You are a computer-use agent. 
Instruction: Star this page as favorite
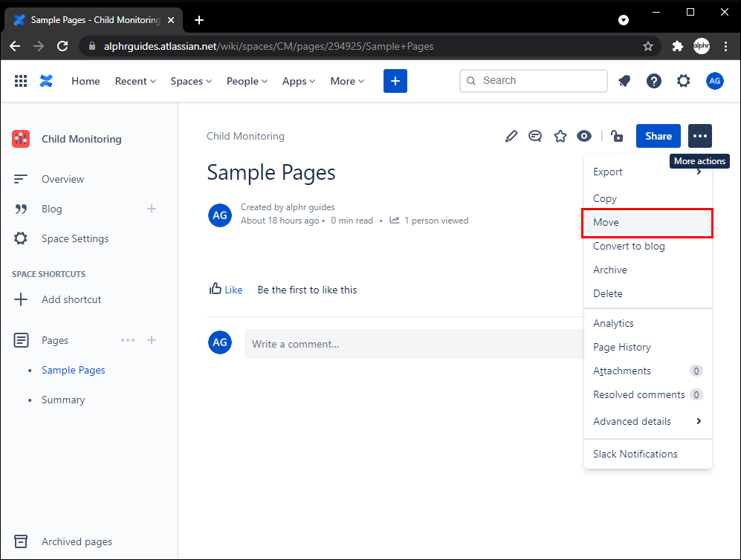point(560,136)
